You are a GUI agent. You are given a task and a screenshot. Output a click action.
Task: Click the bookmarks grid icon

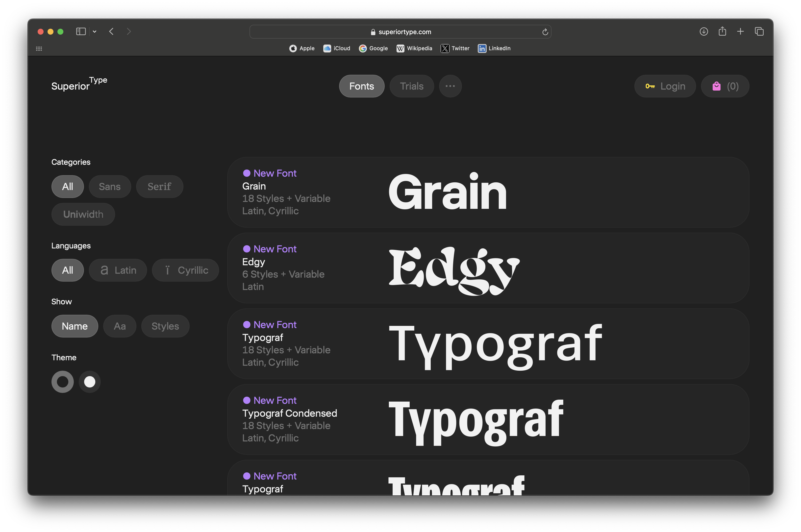(x=39, y=48)
